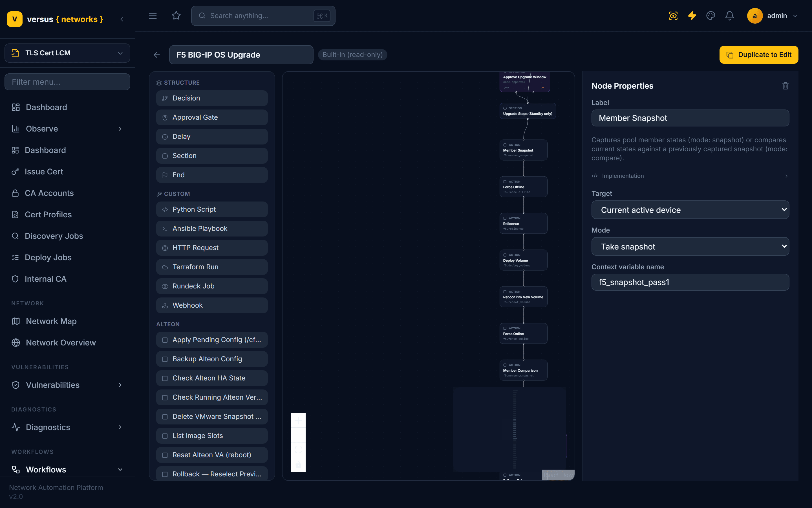The width and height of the screenshot is (812, 508).
Task: Select the Webhook block
Action: pos(212,305)
